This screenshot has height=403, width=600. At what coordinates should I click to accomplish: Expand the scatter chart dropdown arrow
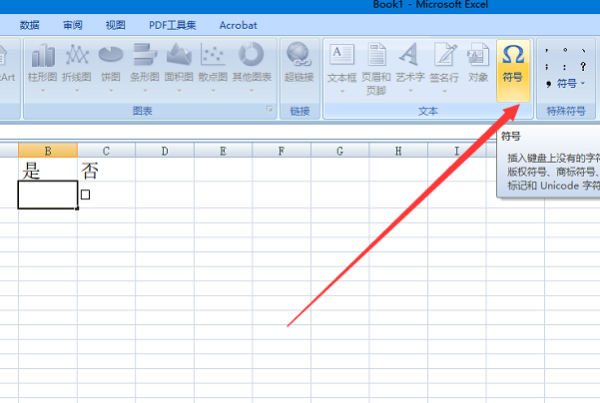click(x=213, y=91)
